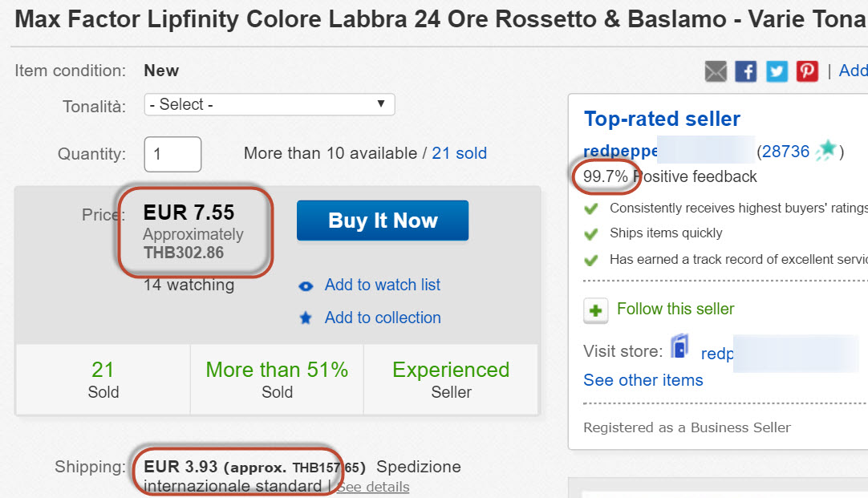Open the 21 sold link
The image size is (868, 498).
tap(459, 153)
